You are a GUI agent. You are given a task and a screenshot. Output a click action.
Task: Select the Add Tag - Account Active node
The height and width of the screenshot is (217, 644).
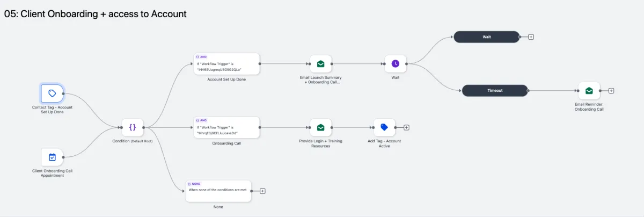pyautogui.click(x=384, y=127)
